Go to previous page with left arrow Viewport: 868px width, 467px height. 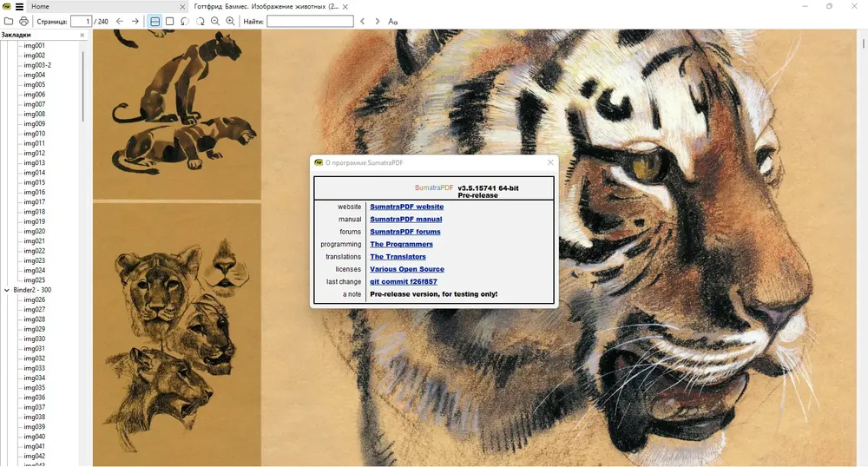tap(120, 21)
